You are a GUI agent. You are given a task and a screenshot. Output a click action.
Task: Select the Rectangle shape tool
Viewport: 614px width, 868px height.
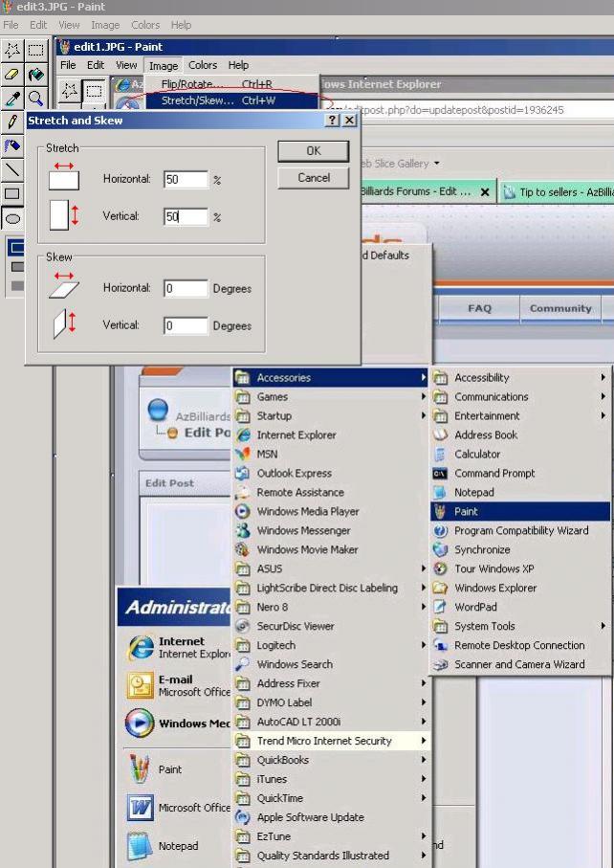pos(12,193)
